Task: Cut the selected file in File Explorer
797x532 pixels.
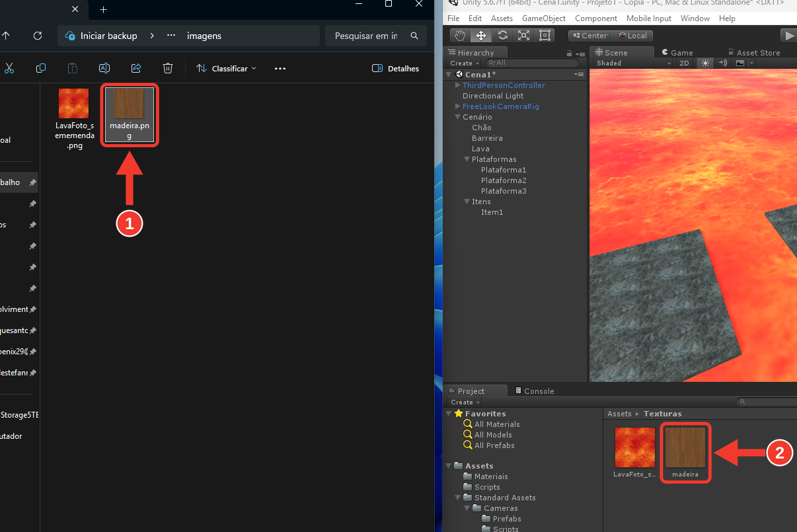Action: (x=9, y=68)
